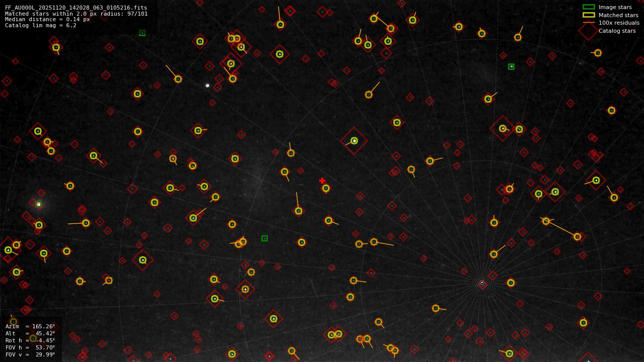Click the yellow Matched stars legend swatch

589,15
